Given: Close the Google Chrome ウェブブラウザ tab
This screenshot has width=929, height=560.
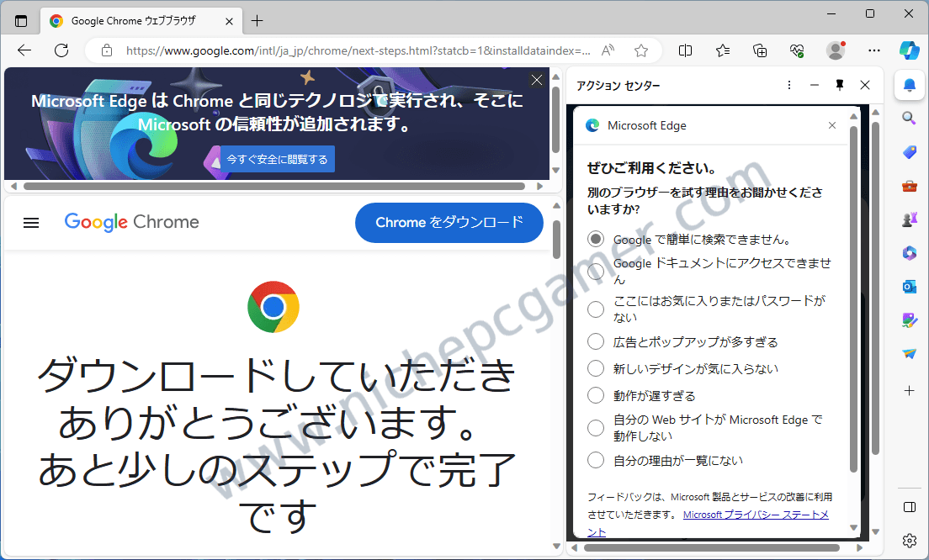Looking at the screenshot, I should (229, 21).
